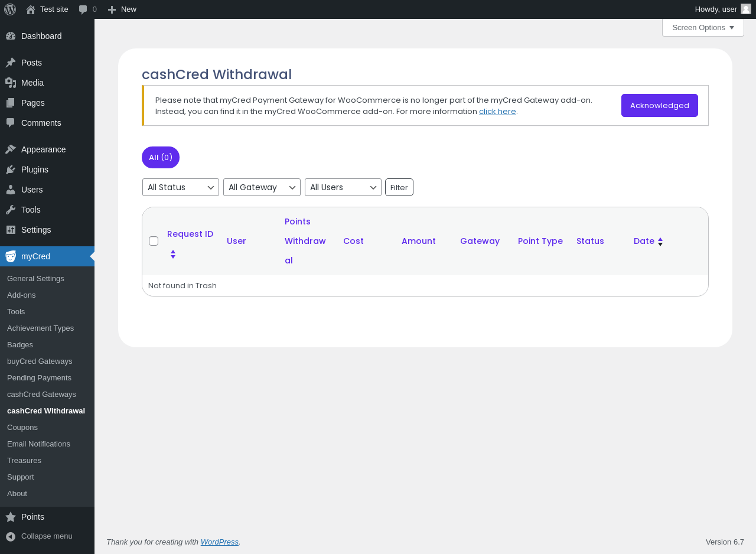Viewport: 756px width, 554px height.
Task: Click the Plugins plug icon
Action: coord(11,170)
